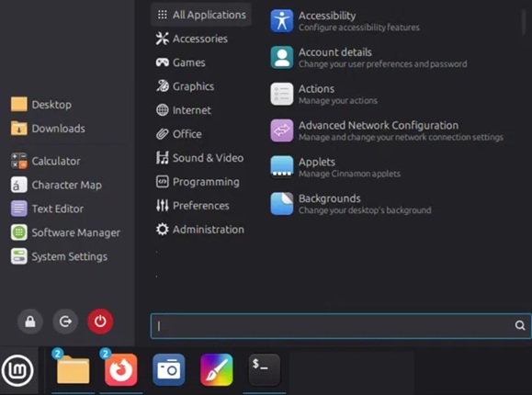Open the Sound & Video category

pos(199,158)
